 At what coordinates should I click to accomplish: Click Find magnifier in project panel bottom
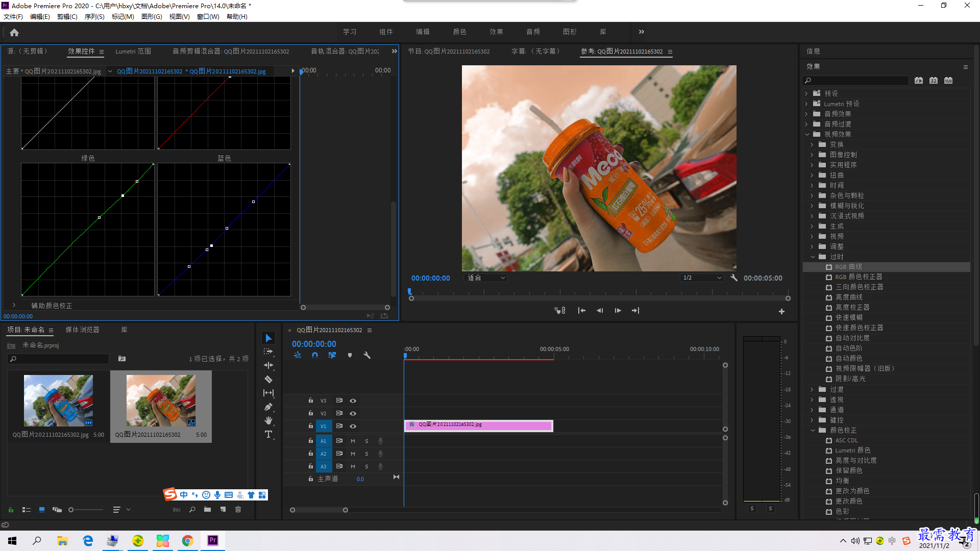click(x=192, y=509)
